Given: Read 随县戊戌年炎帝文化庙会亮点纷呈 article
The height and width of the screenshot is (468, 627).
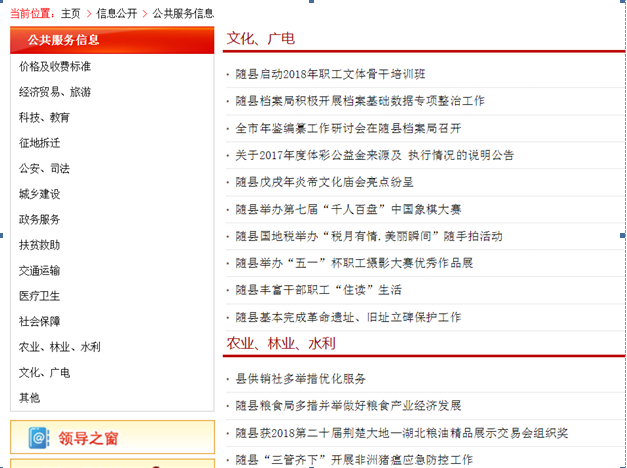Looking at the screenshot, I should click(x=324, y=182).
